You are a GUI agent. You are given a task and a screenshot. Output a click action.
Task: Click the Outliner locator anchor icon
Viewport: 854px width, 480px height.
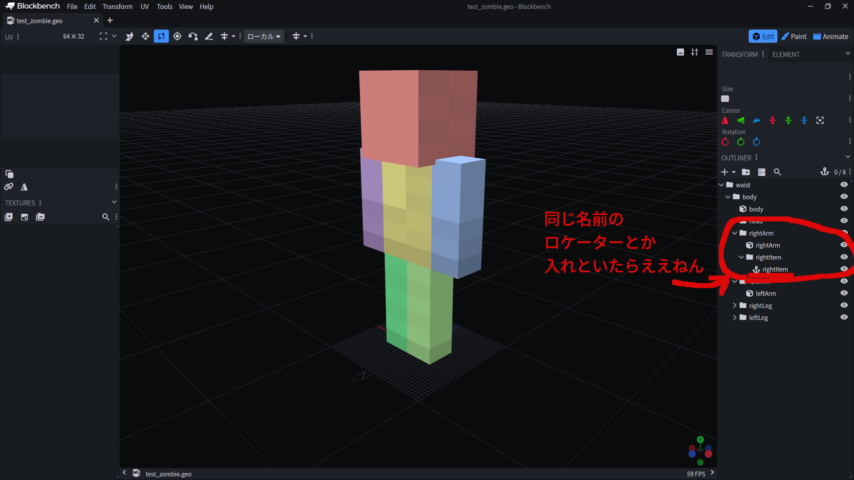point(824,172)
